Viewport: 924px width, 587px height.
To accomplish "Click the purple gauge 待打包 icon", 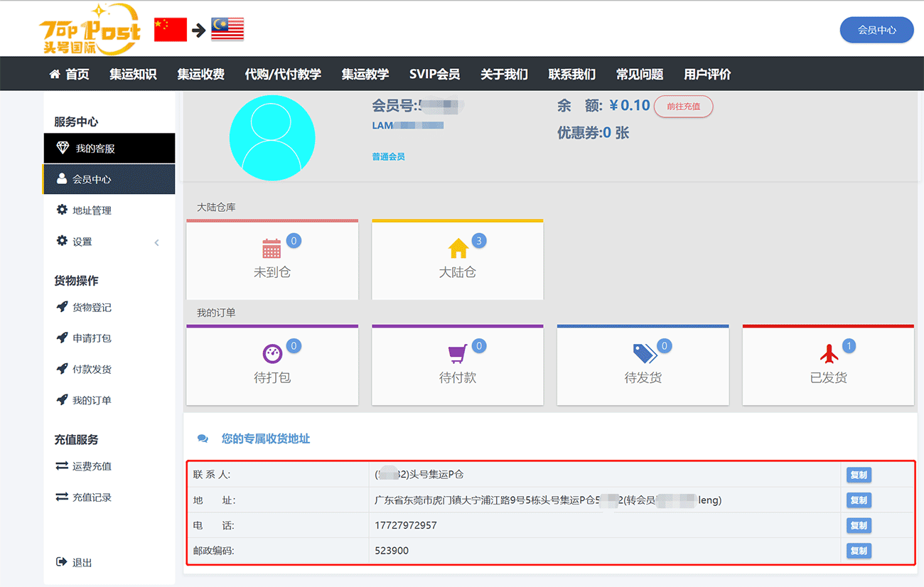I will point(272,354).
